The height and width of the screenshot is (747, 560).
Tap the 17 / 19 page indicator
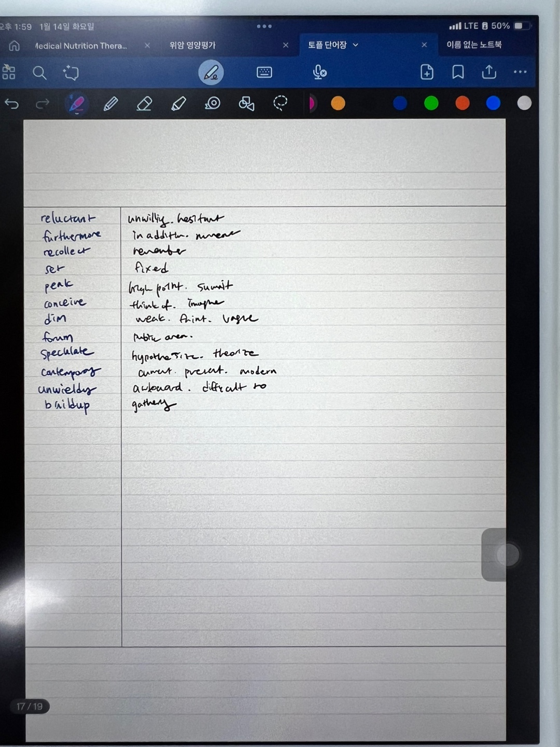coord(30,707)
